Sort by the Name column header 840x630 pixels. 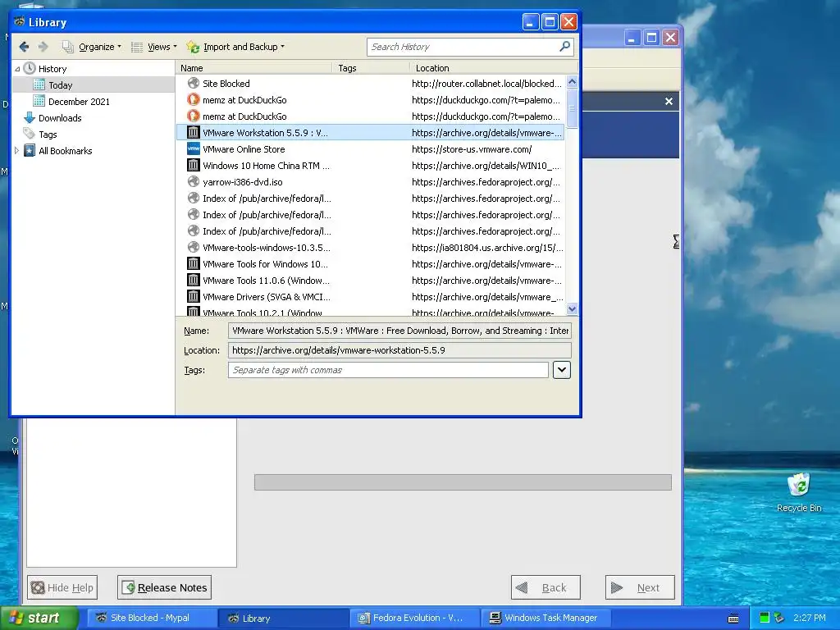254,68
